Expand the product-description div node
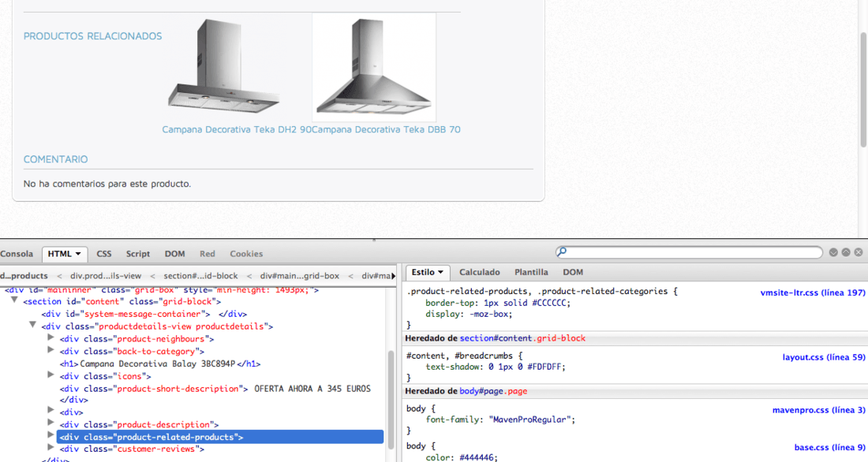The width and height of the screenshot is (868, 462). click(51, 423)
